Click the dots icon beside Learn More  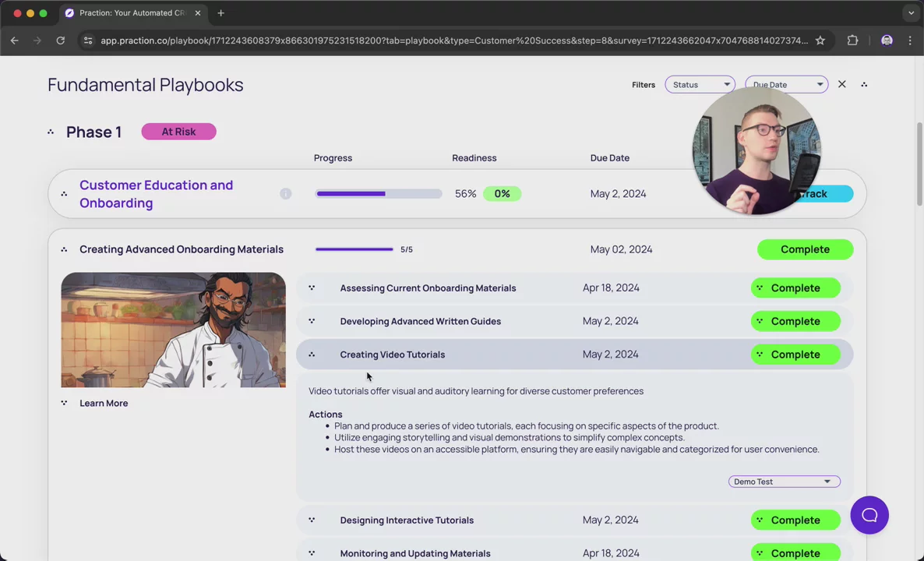(x=64, y=403)
